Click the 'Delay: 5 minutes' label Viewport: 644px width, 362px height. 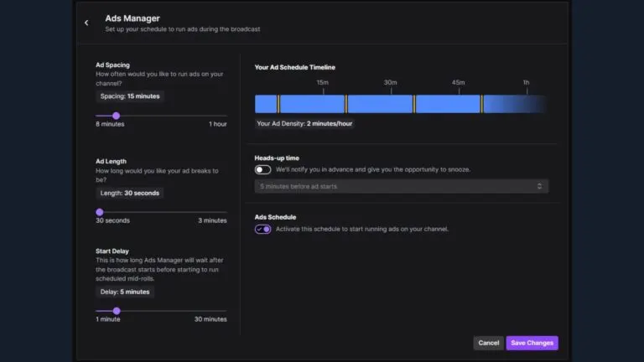(125, 292)
